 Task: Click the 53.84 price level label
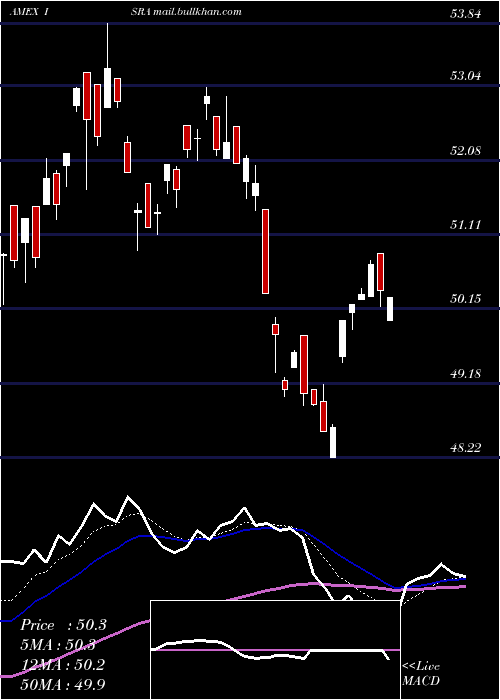[466, 14]
